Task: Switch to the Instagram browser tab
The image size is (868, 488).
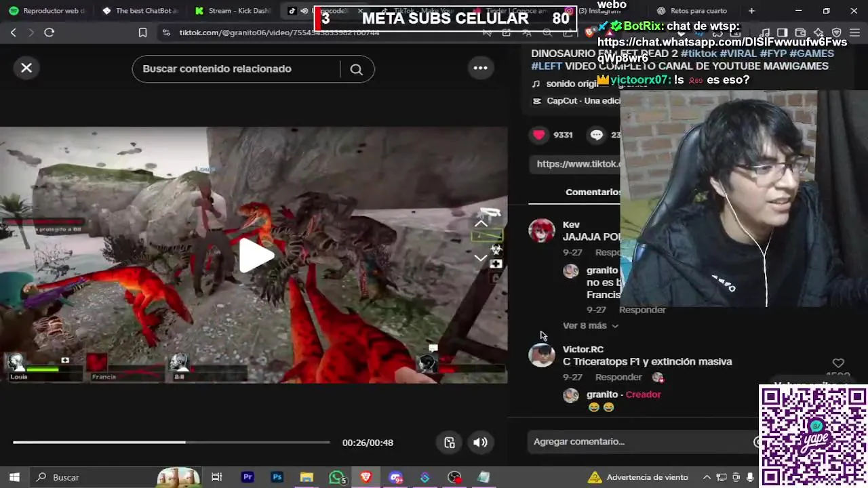Action: (x=600, y=11)
